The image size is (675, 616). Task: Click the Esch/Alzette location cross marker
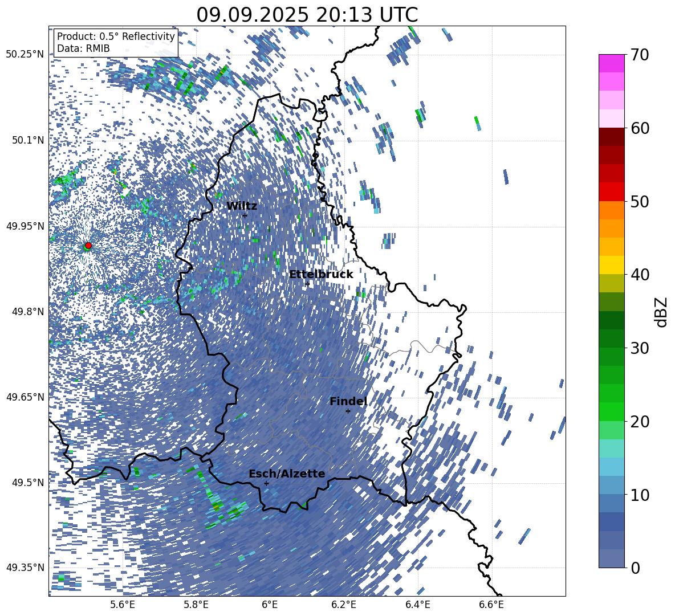click(266, 483)
